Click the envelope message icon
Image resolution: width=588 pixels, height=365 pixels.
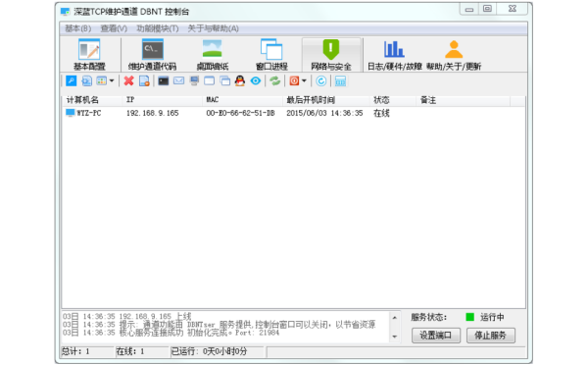point(179,80)
